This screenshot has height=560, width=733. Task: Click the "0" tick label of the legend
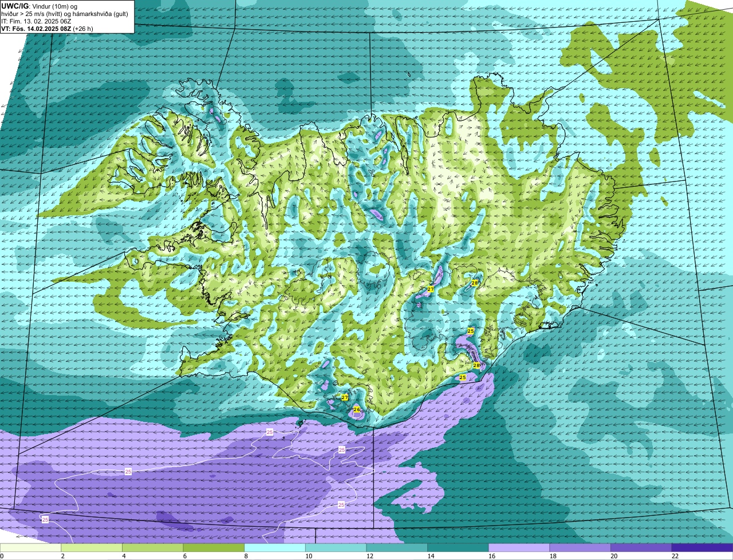2,556
